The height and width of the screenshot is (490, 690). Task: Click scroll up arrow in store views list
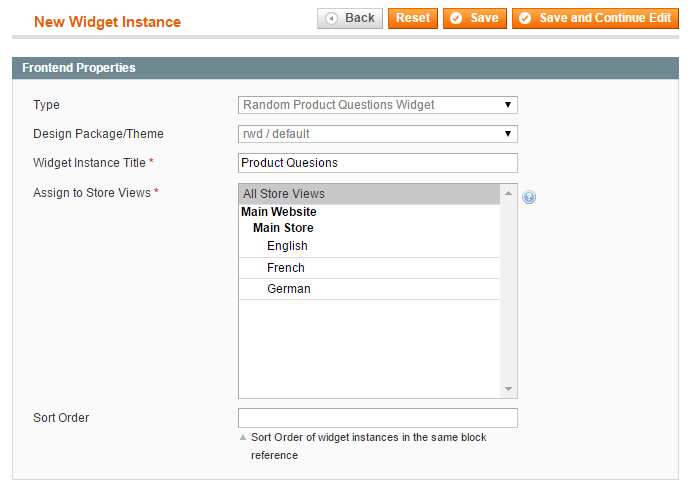pos(508,193)
